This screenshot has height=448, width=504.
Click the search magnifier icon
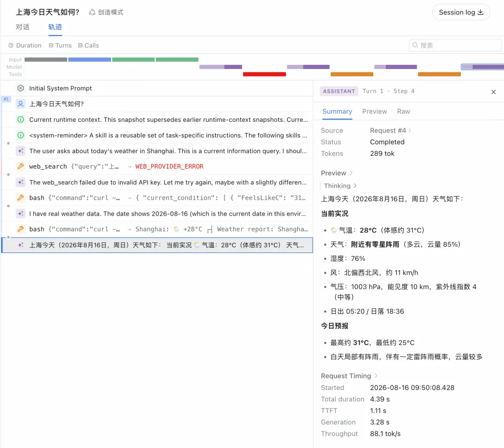(415, 45)
